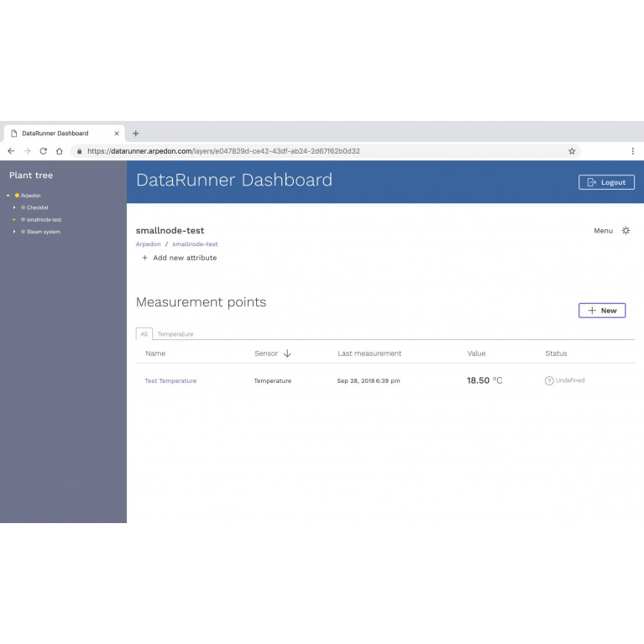The image size is (644, 644).
Task: Open the Test Temperature link
Action: click(170, 380)
